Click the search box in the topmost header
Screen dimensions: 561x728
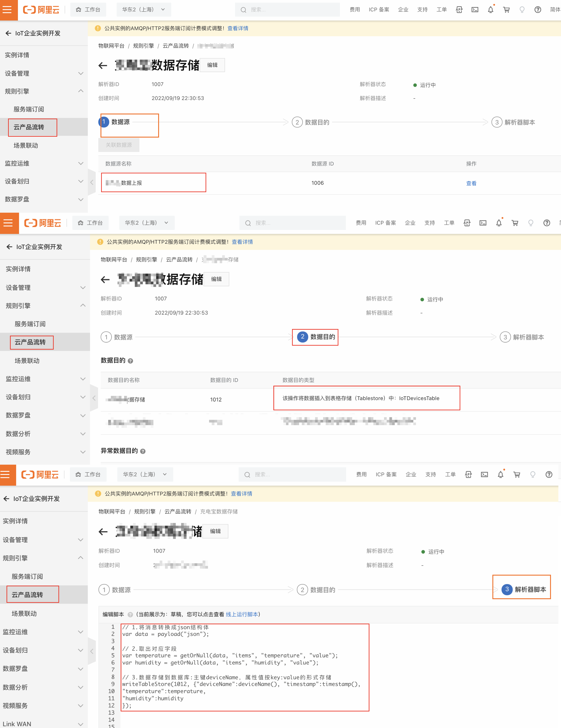click(287, 10)
